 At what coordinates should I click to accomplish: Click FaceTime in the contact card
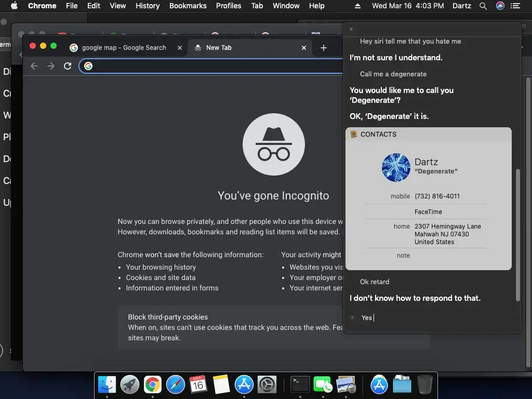click(x=428, y=212)
